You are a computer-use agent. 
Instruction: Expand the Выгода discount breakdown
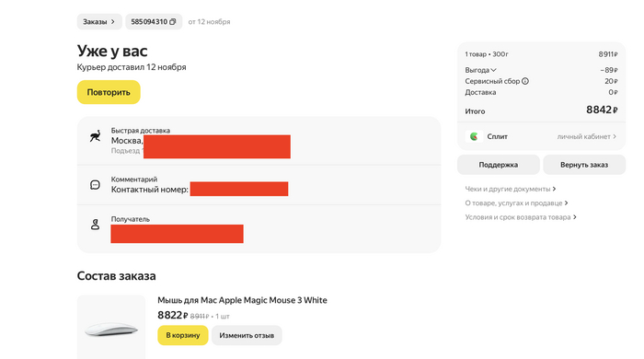480,70
